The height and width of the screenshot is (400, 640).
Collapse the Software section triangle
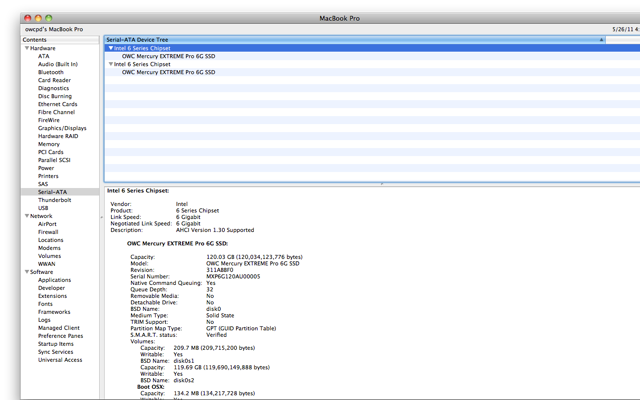[26, 272]
